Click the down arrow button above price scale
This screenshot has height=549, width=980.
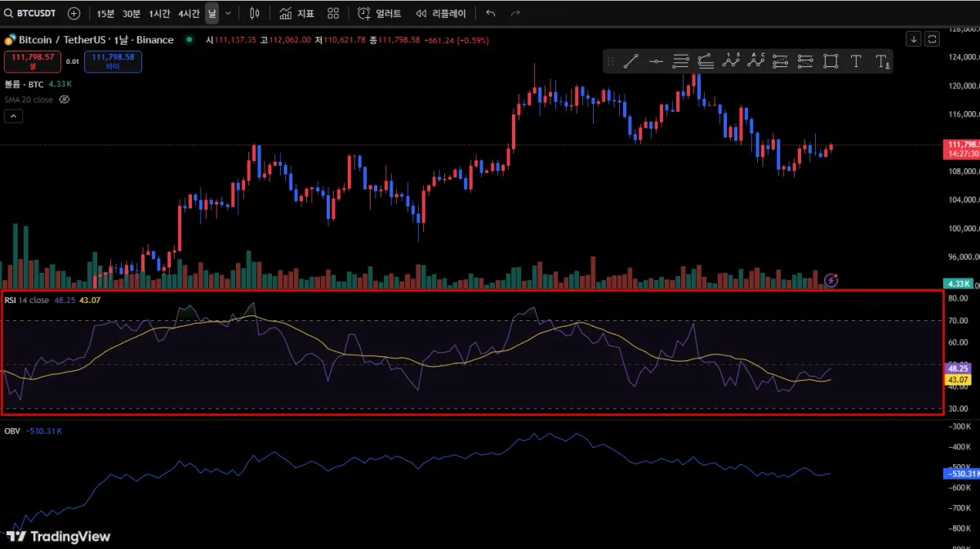coord(913,39)
